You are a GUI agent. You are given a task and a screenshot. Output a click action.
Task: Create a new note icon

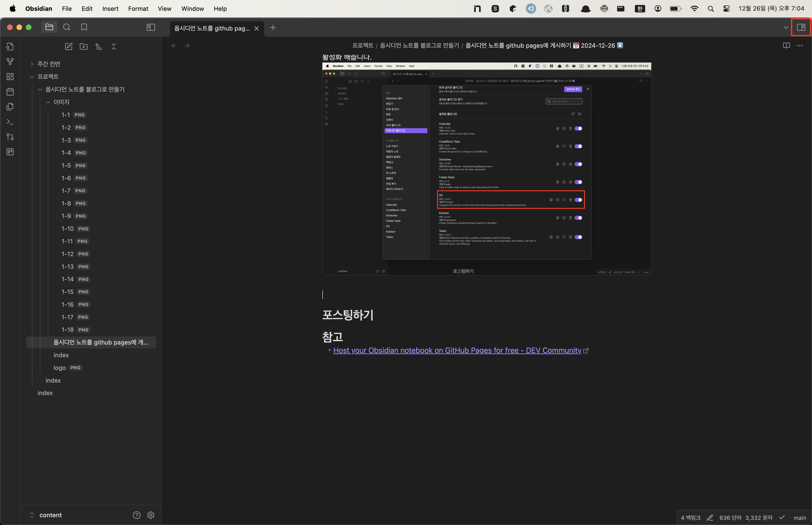pos(69,47)
